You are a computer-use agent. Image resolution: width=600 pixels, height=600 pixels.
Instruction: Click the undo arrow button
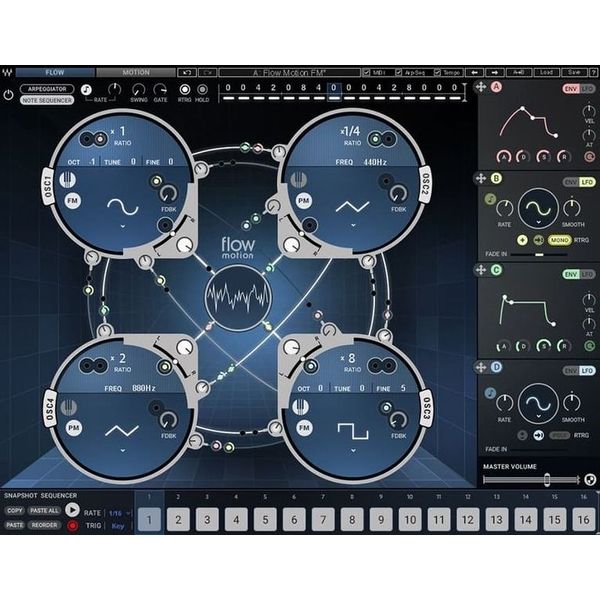(x=187, y=72)
